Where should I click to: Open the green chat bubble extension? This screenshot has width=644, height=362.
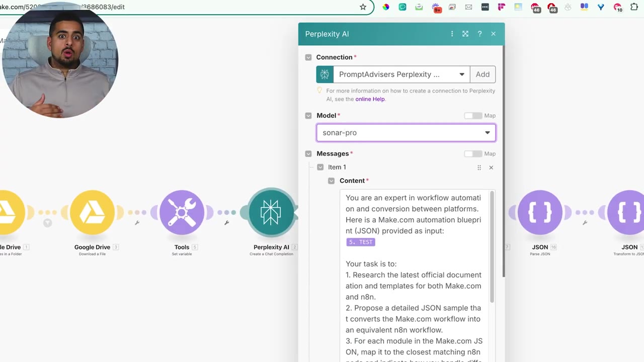(403, 7)
